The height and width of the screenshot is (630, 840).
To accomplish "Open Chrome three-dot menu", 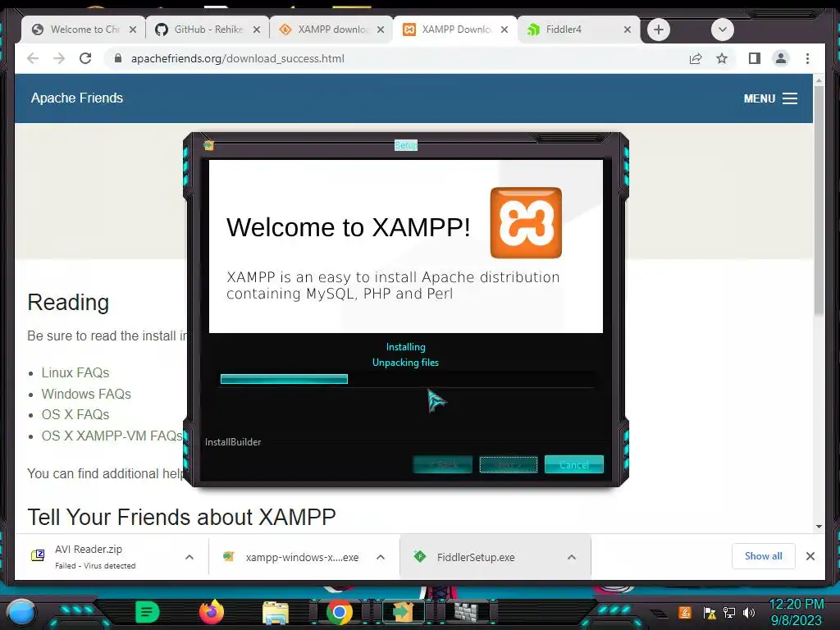I will (x=807, y=58).
